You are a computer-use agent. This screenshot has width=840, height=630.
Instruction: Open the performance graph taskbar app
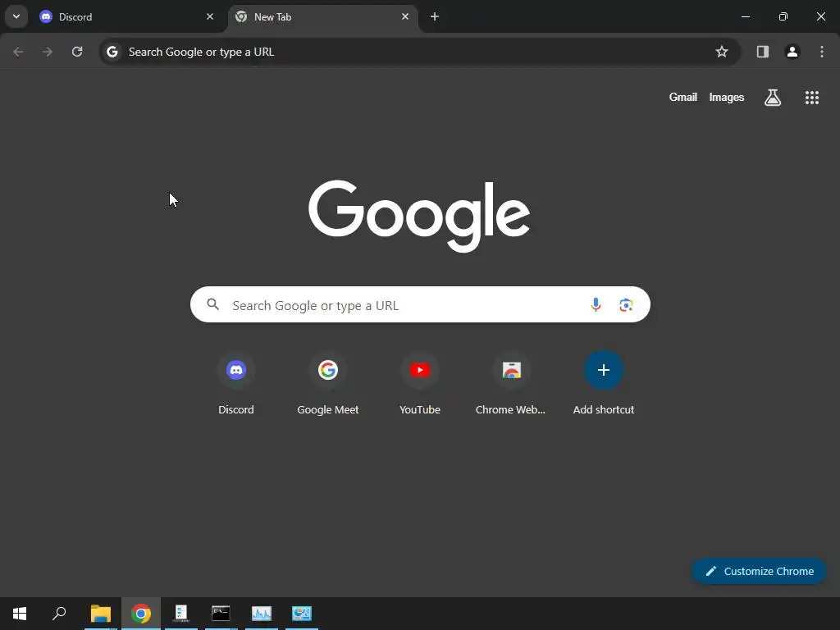click(262, 614)
